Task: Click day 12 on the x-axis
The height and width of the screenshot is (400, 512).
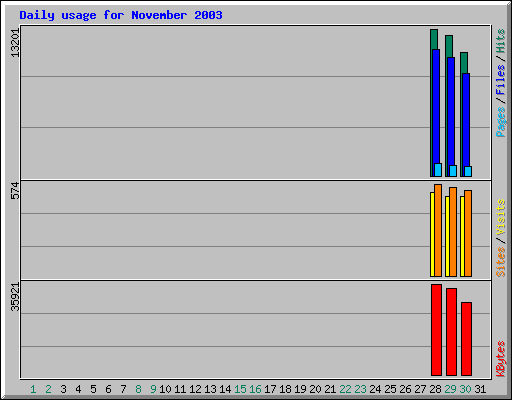Action: coord(195,389)
